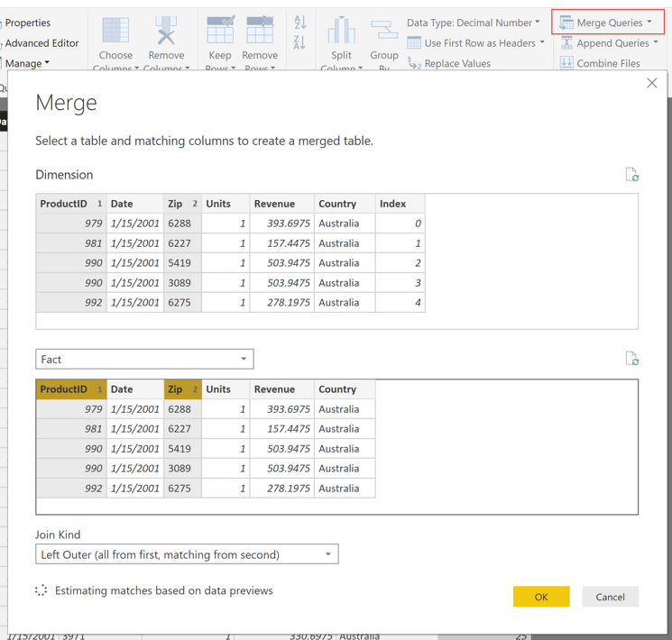Click the Keep Rows icon

tap(220, 30)
